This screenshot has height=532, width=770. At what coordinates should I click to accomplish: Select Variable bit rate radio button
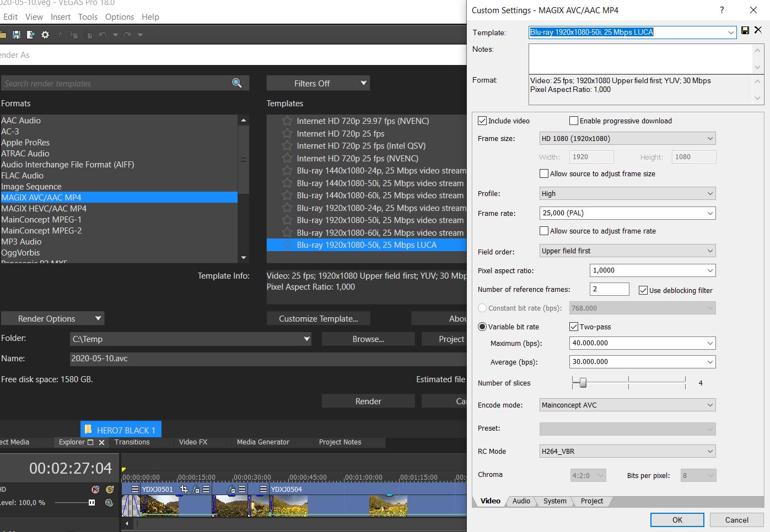(482, 327)
